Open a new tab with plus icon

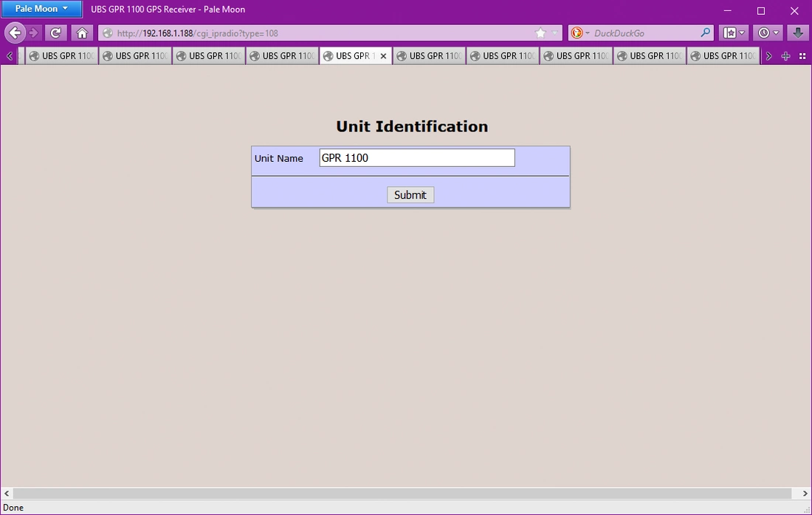[785, 56]
